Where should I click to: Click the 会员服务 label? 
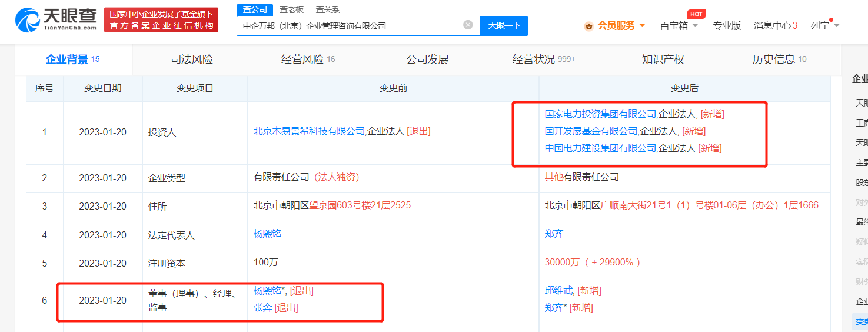pyautogui.click(x=616, y=26)
